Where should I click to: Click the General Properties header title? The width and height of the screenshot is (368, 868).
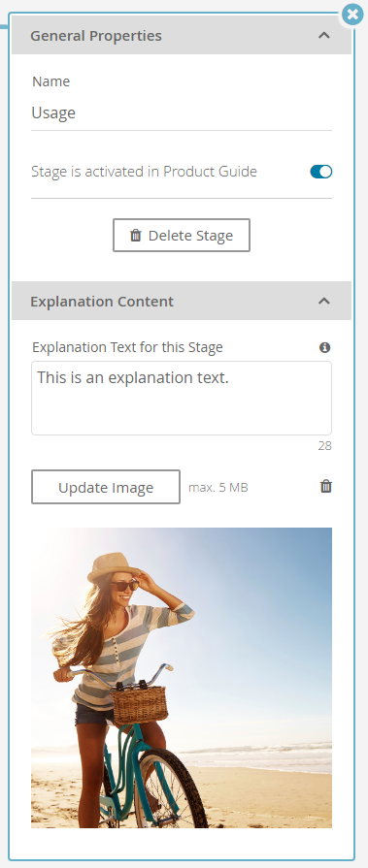coord(96,36)
